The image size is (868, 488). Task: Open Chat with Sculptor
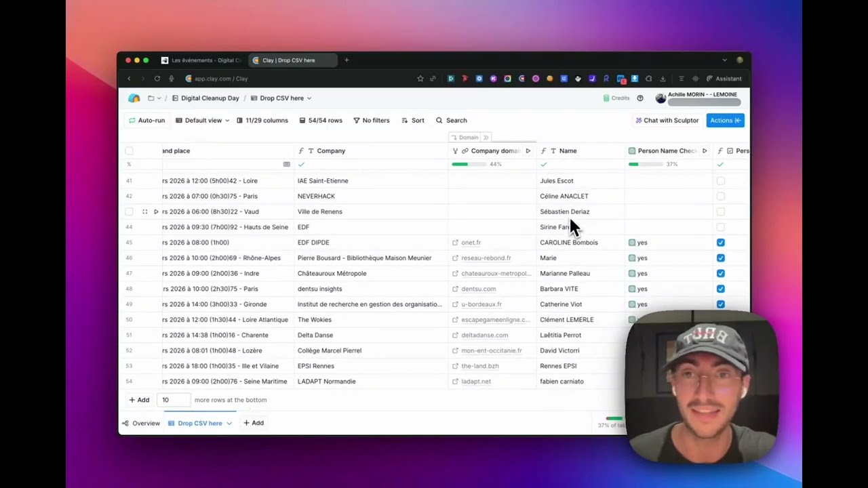[667, 121]
